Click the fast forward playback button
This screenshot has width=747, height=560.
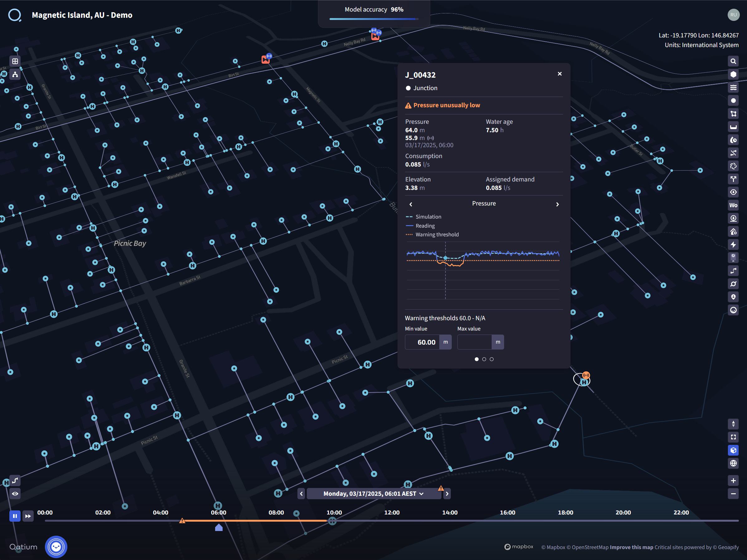click(28, 516)
